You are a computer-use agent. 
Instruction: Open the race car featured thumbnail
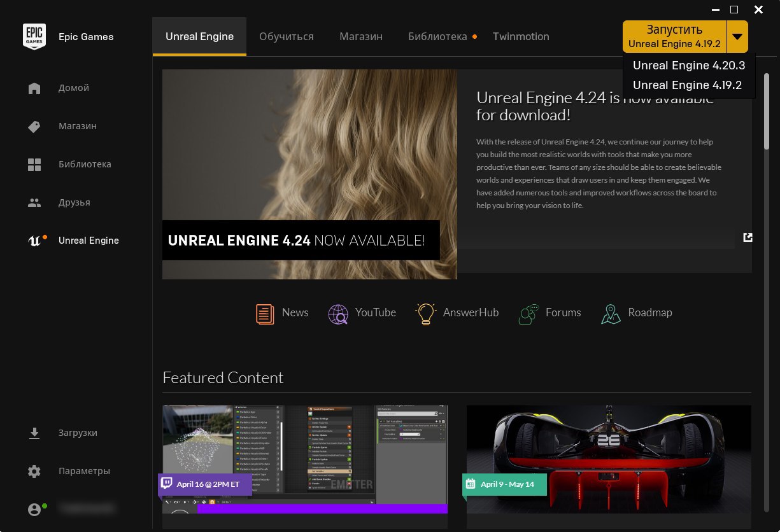(609, 459)
